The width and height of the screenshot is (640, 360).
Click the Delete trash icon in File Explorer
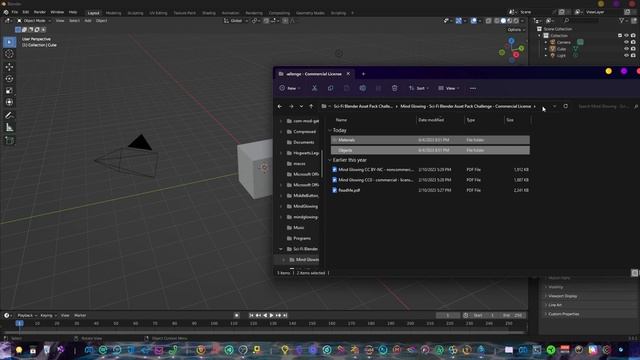(394, 88)
